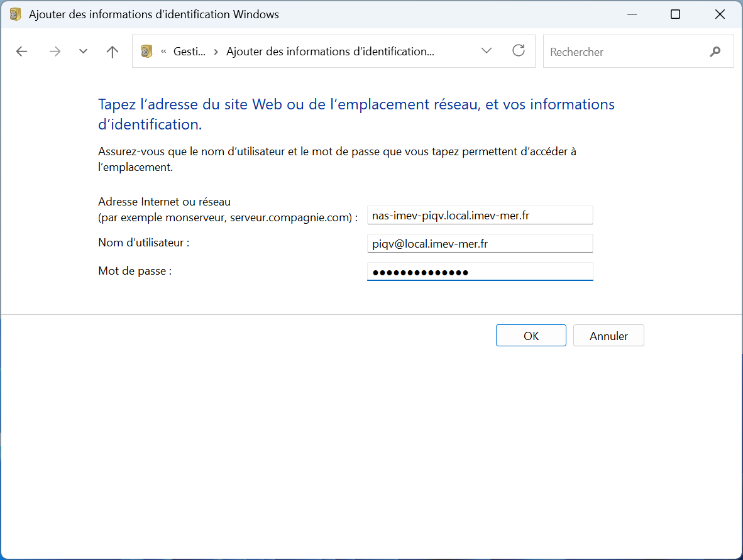Open the chevron after Gesti… breadcrumb

coord(216,52)
